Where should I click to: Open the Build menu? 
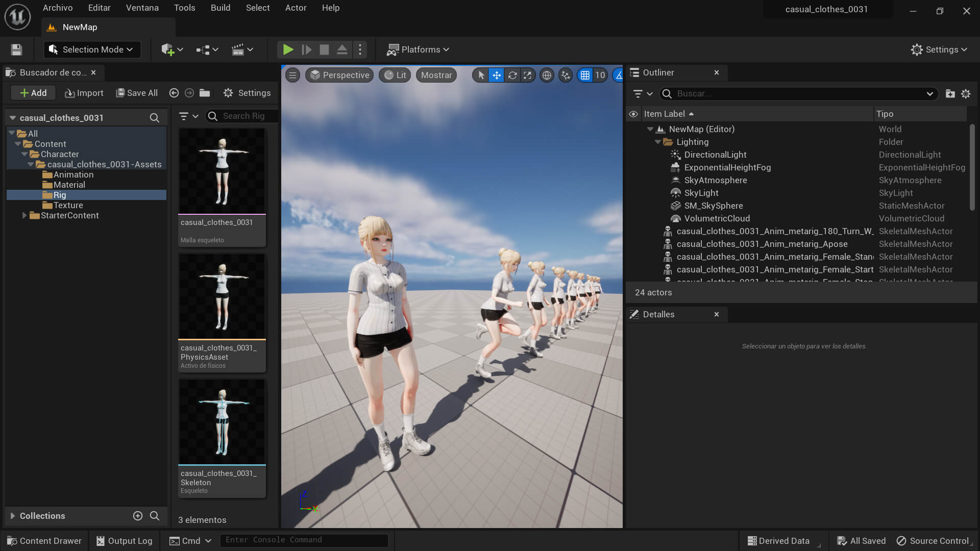click(x=220, y=8)
